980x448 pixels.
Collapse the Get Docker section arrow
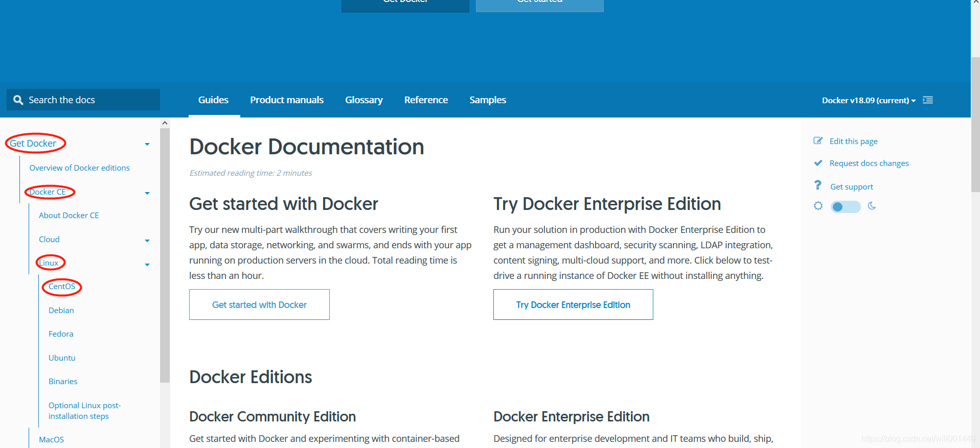147,144
